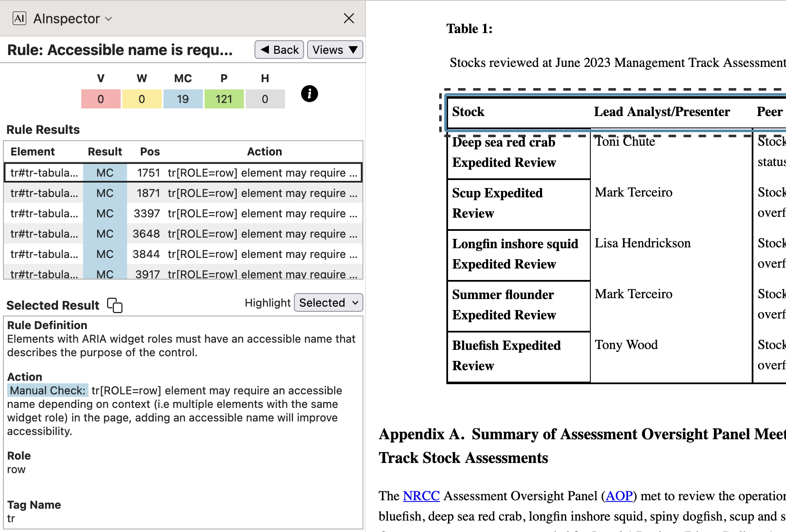Image resolution: width=786 pixels, height=532 pixels.
Task: Click the AInspector logo icon
Action: click(x=19, y=18)
